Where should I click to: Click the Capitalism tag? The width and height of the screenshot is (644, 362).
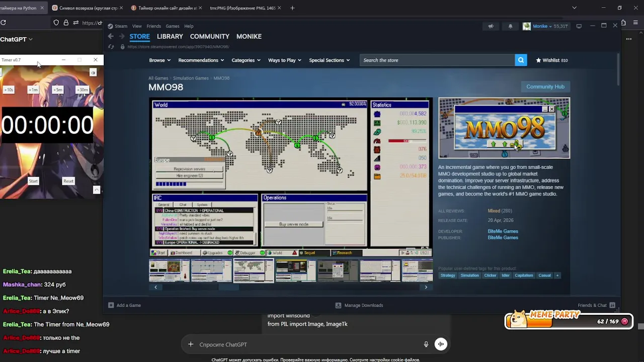point(524,276)
